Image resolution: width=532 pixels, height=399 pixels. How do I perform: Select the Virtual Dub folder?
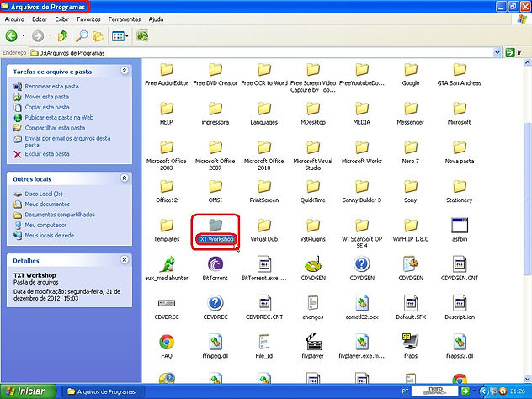point(264,230)
